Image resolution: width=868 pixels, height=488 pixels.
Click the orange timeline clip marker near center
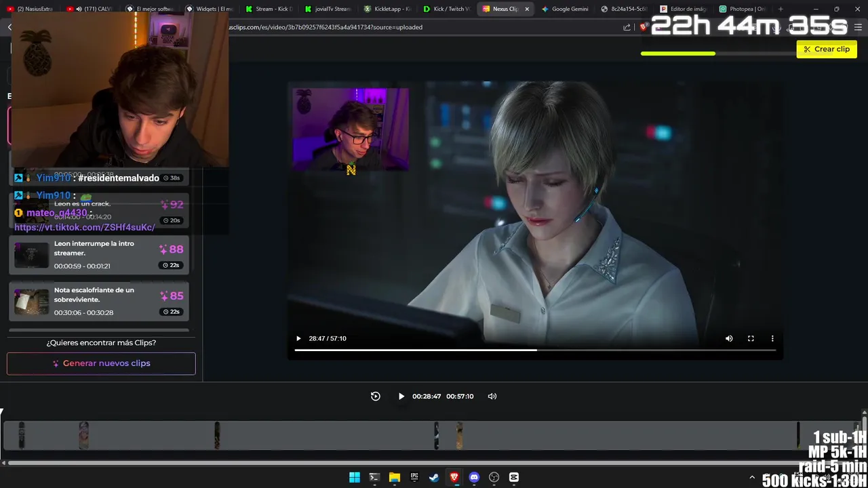pyautogui.click(x=460, y=435)
